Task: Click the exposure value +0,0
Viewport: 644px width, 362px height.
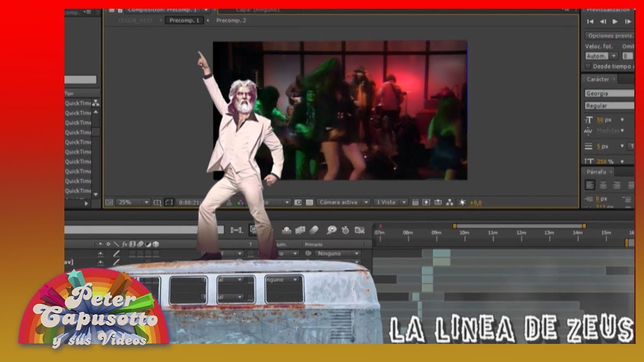Action: 475,203
